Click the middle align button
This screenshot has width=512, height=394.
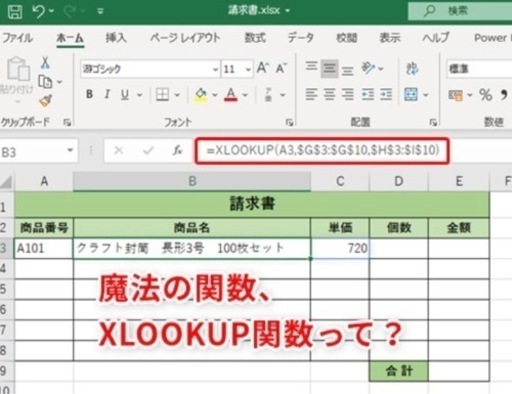pyautogui.click(x=329, y=68)
